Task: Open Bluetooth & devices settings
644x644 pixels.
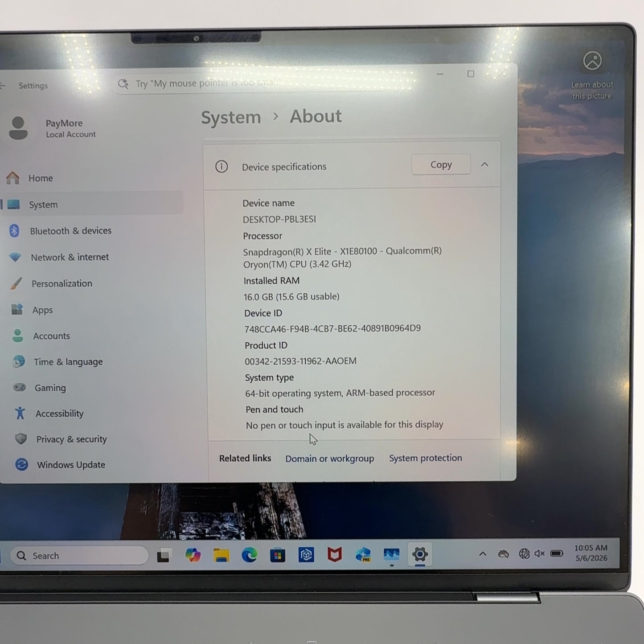Action: pos(70,231)
